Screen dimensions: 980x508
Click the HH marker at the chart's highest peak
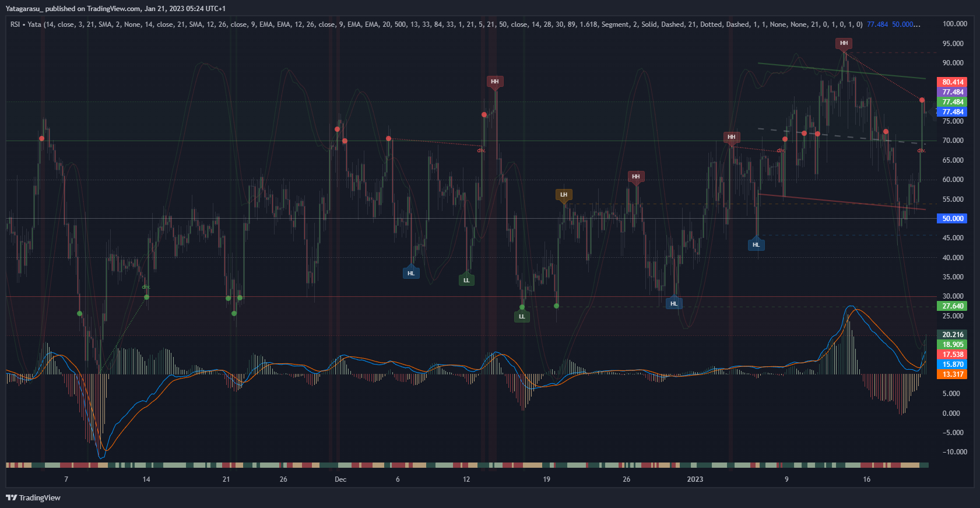[844, 43]
